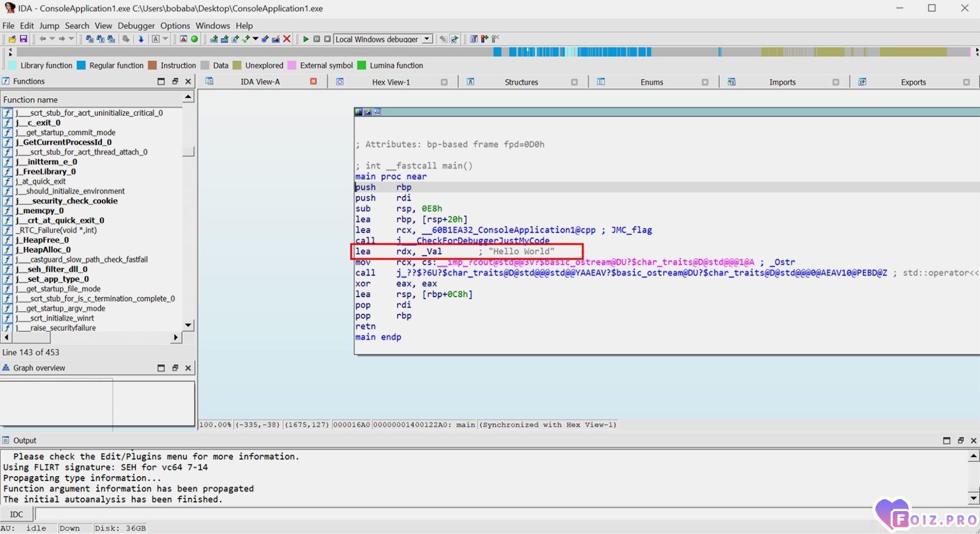Viewport: 980px width, 534px height.
Task: Click the down arrow of the Functions list scrollbar
Action: pyautogui.click(x=188, y=325)
